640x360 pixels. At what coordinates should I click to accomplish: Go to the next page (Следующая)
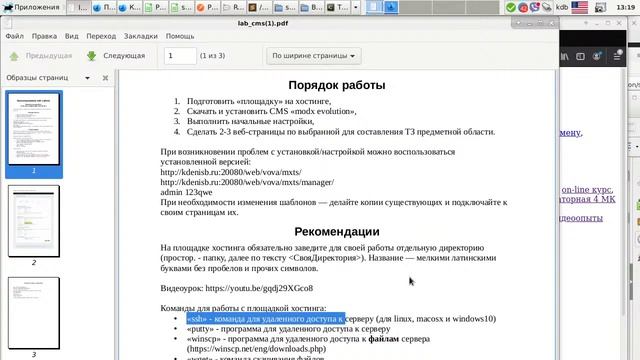(x=116, y=56)
